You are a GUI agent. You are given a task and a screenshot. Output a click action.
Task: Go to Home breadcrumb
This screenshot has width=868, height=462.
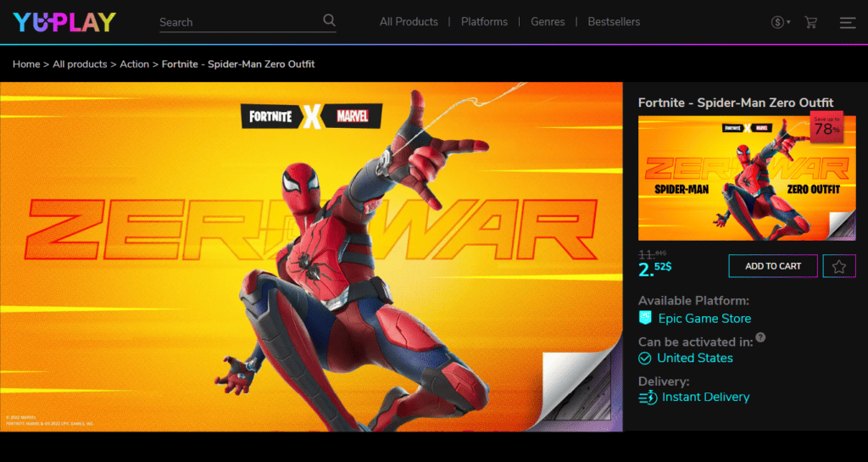[26, 64]
